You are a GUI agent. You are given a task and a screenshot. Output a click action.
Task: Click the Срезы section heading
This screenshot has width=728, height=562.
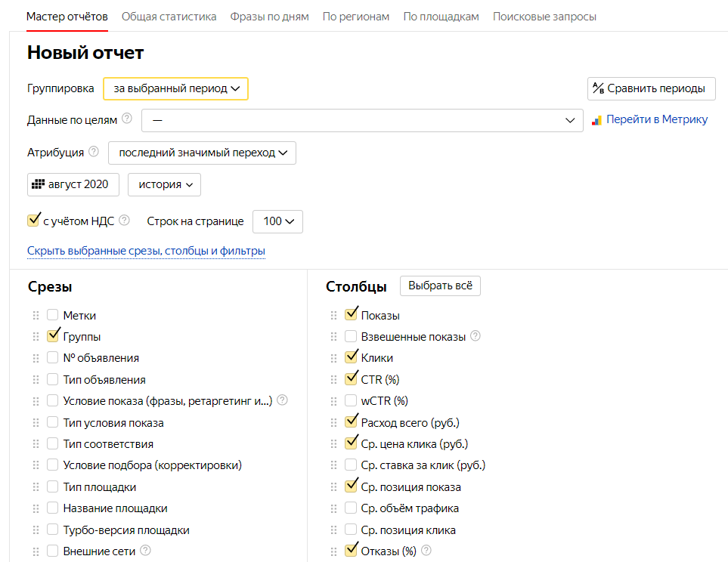click(x=50, y=287)
